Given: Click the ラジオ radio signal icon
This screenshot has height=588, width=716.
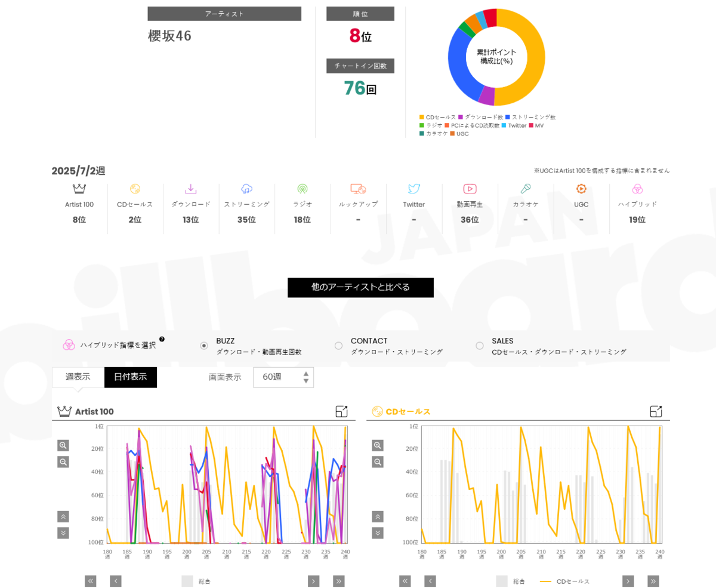Looking at the screenshot, I should (x=303, y=189).
